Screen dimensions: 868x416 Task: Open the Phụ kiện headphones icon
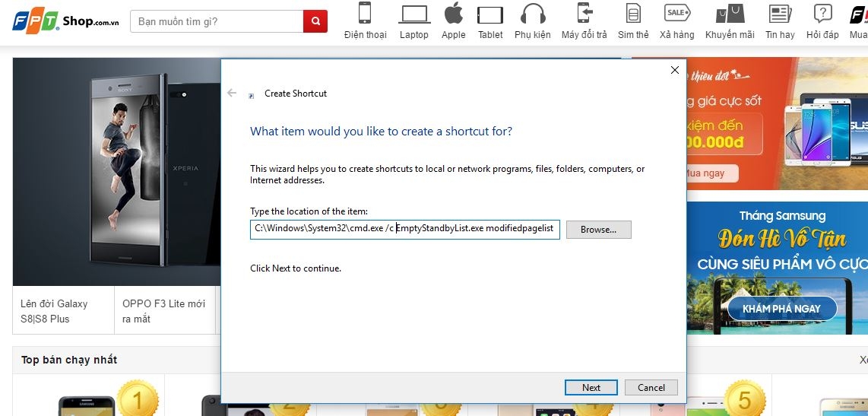(533, 13)
